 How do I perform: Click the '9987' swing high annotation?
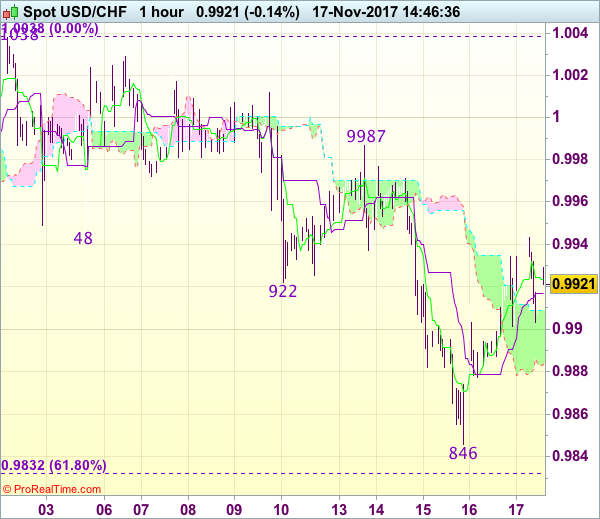click(x=366, y=136)
